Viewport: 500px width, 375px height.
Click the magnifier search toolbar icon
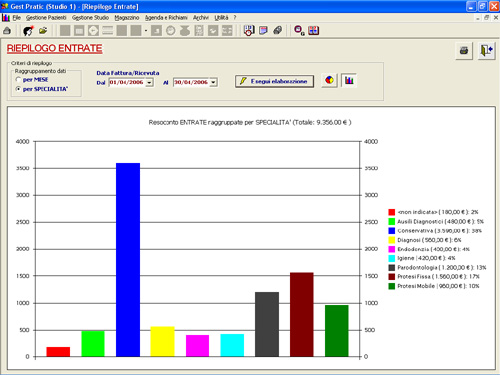tap(299, 31)
